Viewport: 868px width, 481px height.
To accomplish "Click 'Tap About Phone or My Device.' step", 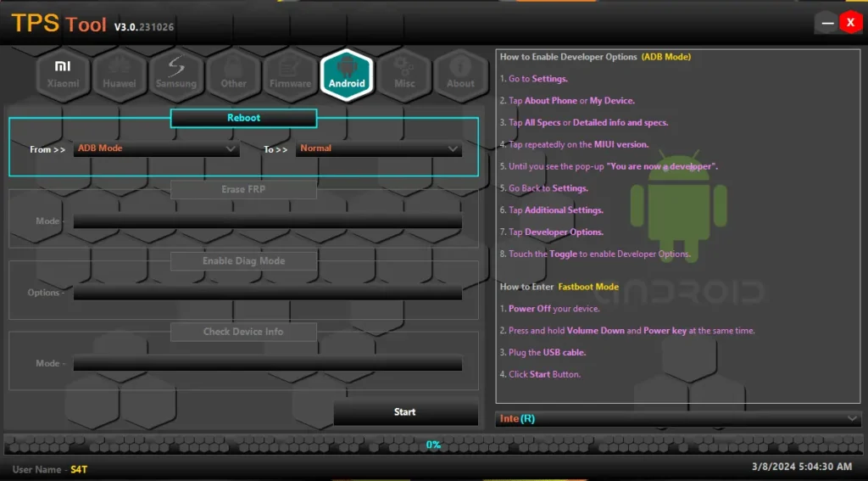I will tap(567, 101).
